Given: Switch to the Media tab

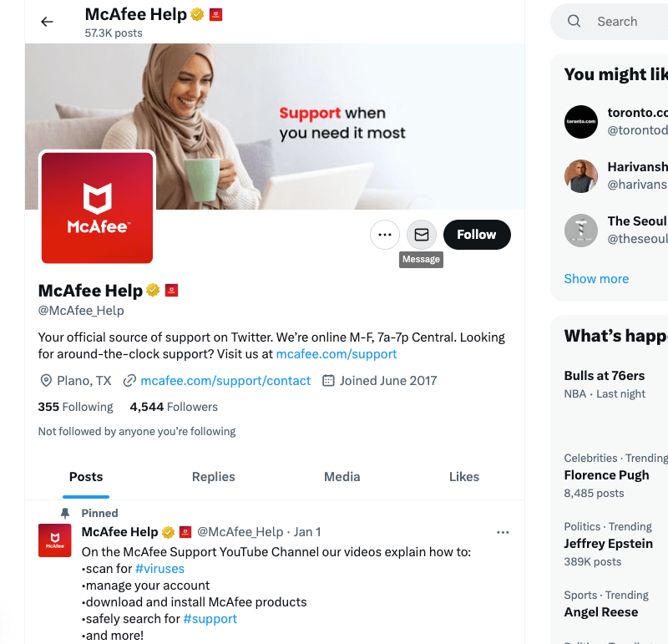Looking at the screenshot, I should tap(342, 477).
